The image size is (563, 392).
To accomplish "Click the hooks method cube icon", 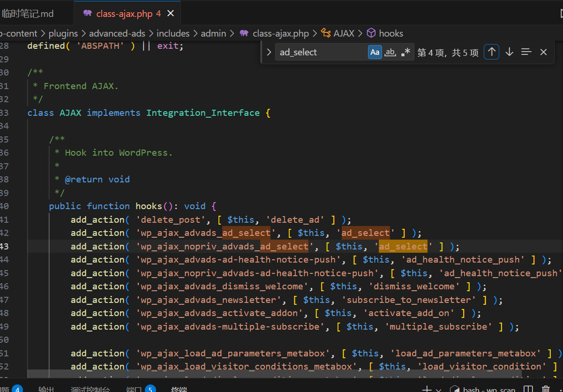I will click(371, 33).
